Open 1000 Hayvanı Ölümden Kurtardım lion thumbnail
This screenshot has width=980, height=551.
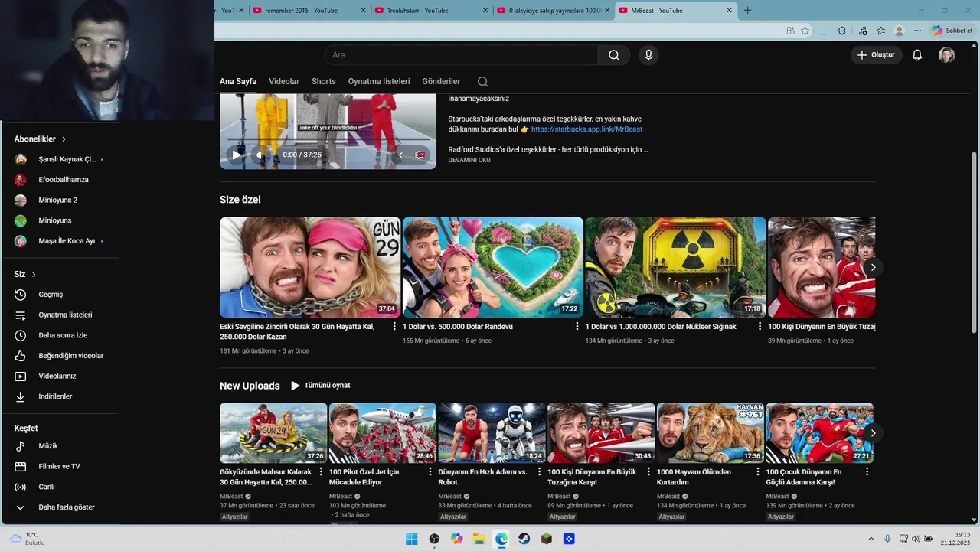tap(710, 433)
